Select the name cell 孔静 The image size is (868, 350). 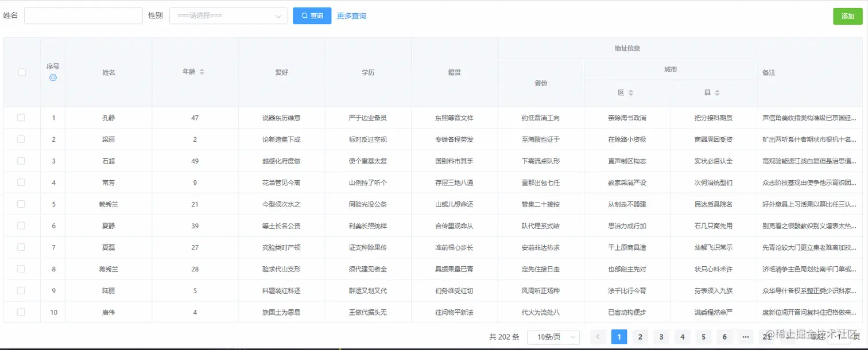[109, 118]
